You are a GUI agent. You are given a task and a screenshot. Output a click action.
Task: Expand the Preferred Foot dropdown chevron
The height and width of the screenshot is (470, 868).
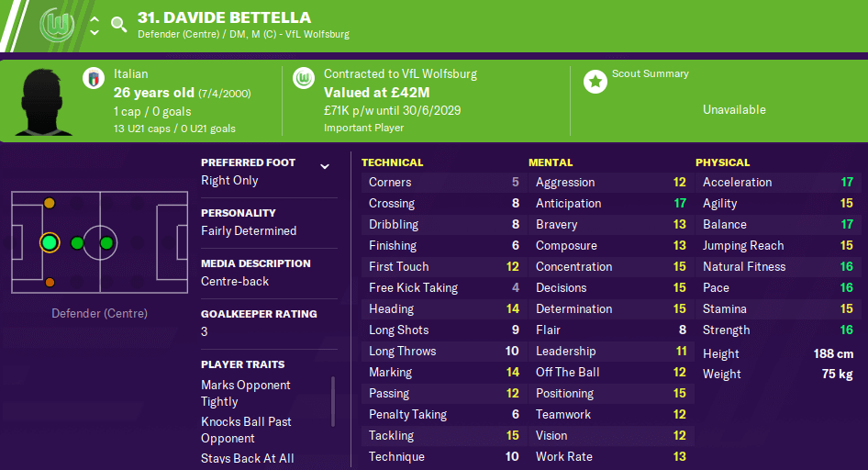325,166
